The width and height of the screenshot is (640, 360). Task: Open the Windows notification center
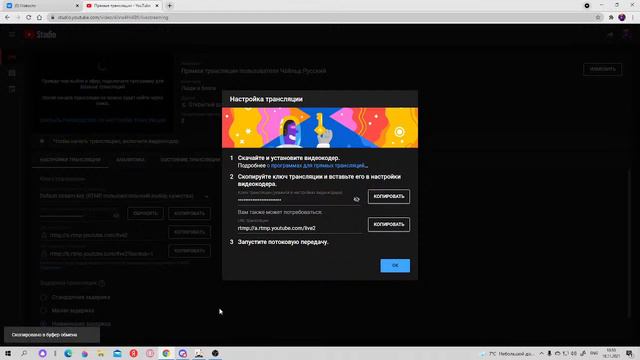coord(629,353)
